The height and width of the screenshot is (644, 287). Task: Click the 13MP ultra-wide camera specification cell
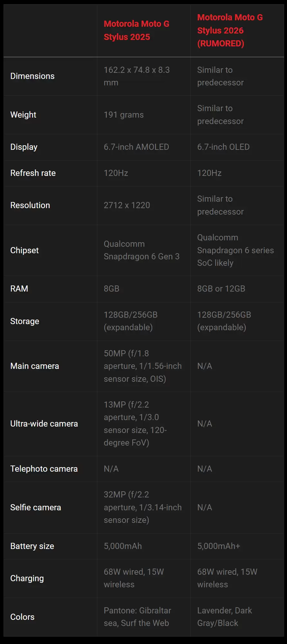click(135, 424)
